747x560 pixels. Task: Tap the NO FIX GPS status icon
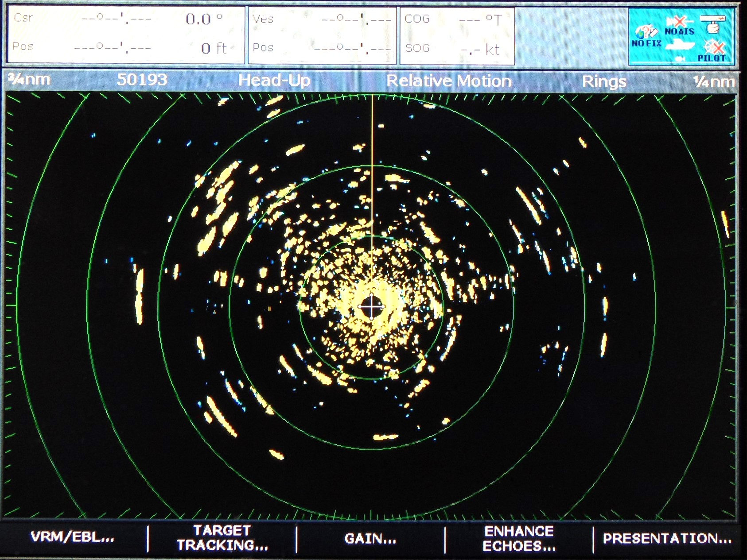point(646,36)
